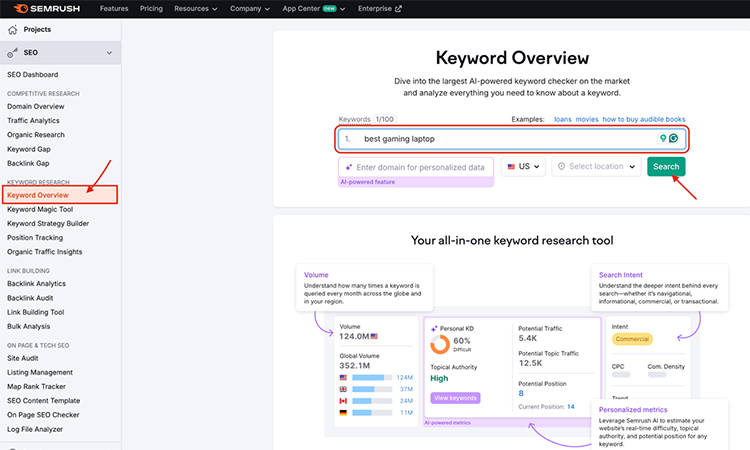Open the Projects home icon

[x=13, y=30]
